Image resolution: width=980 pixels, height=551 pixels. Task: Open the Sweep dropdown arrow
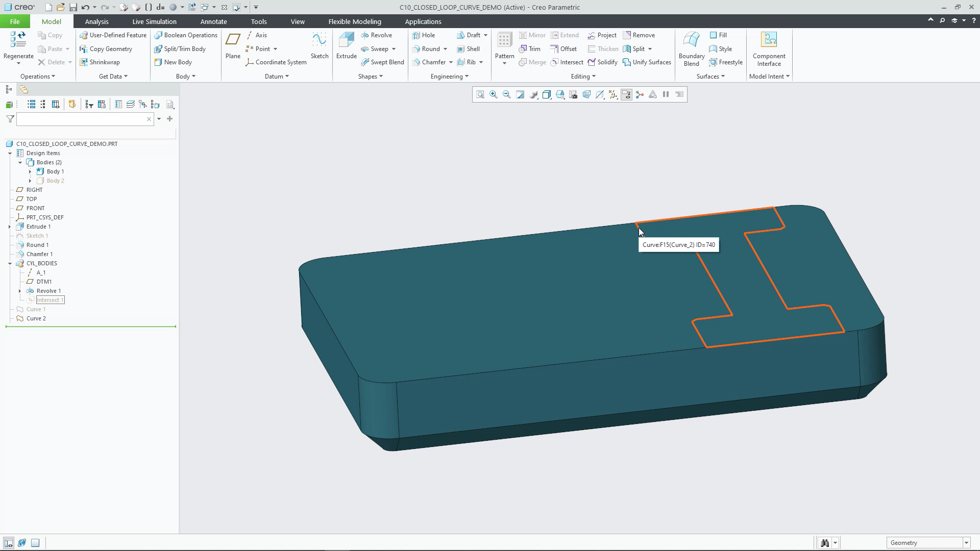pos(394,49)
